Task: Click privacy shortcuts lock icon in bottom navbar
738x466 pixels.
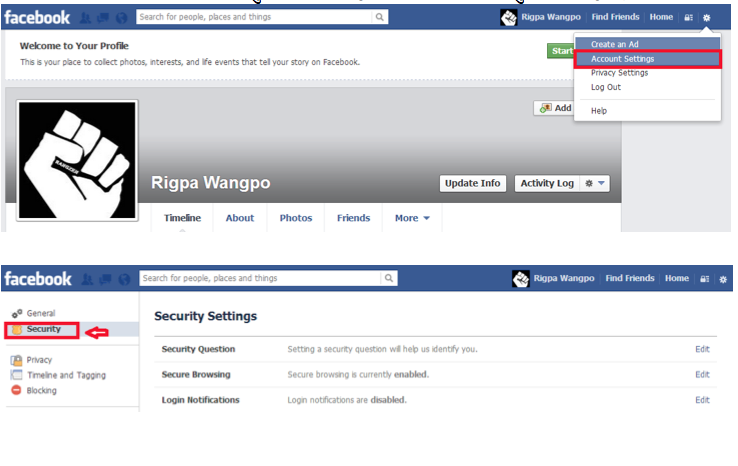Action: [705, 279]
